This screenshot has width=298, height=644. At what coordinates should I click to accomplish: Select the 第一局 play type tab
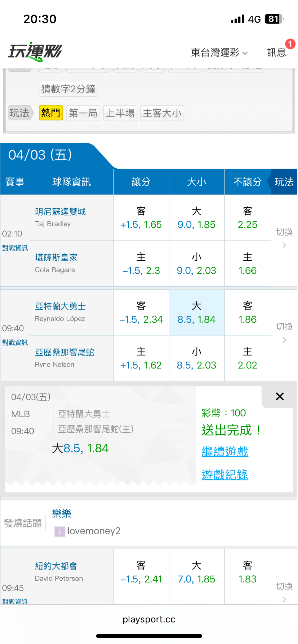83,113
